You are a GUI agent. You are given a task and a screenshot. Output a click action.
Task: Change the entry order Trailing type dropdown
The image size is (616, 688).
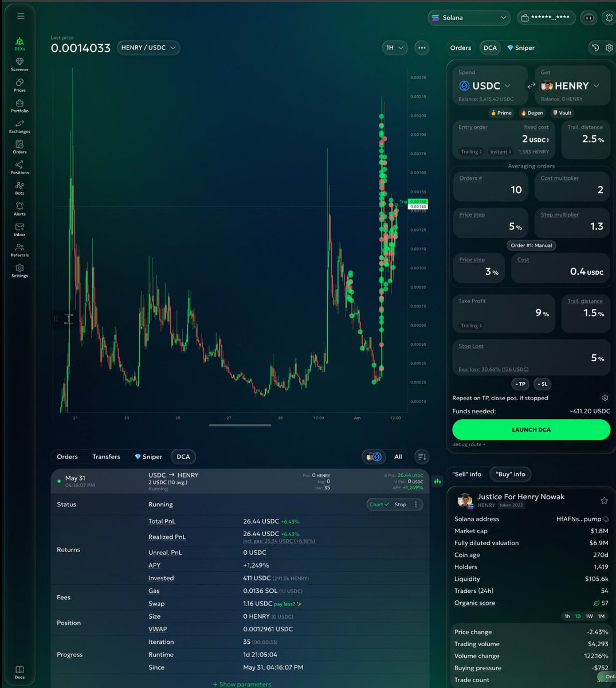pos(472,152)
